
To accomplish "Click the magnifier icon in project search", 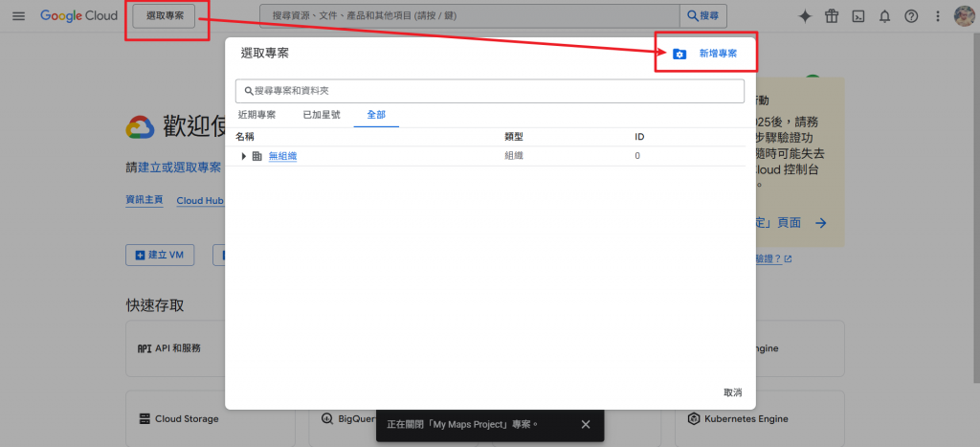I will [248, 91].
